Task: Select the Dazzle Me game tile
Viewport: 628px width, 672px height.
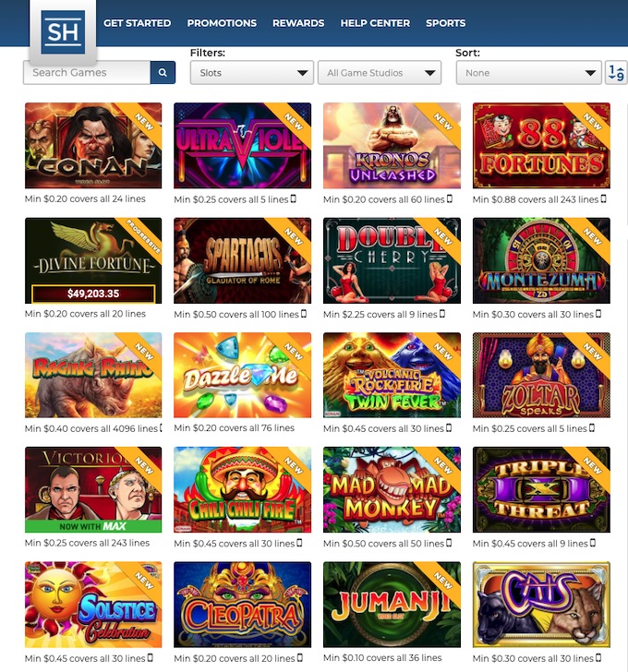Action: (x=242, y=375)
